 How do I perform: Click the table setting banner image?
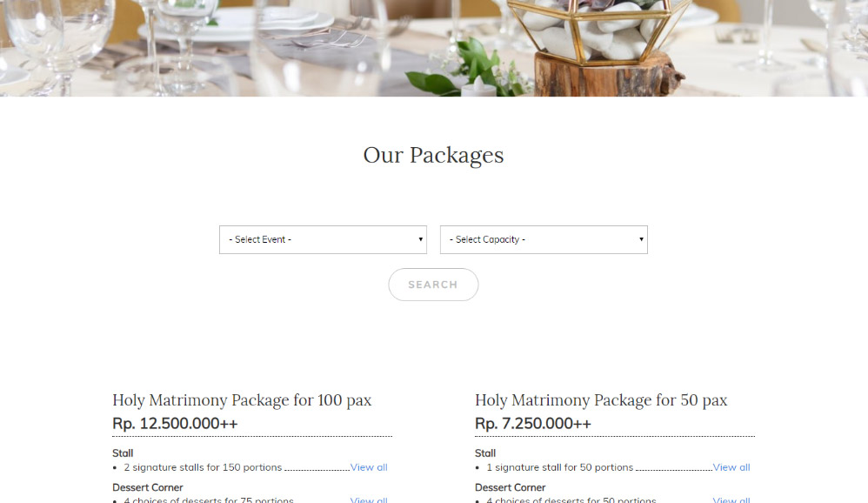click(x=434, y=48)
